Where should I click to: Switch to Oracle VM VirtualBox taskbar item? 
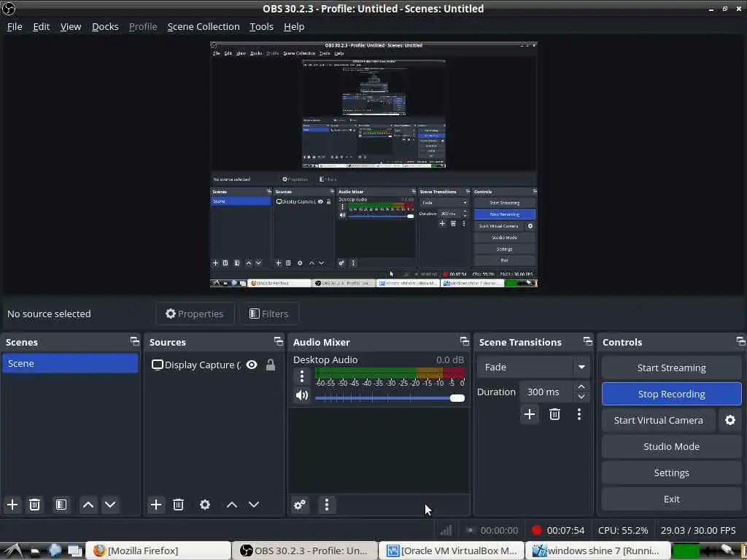pos(452,551)
